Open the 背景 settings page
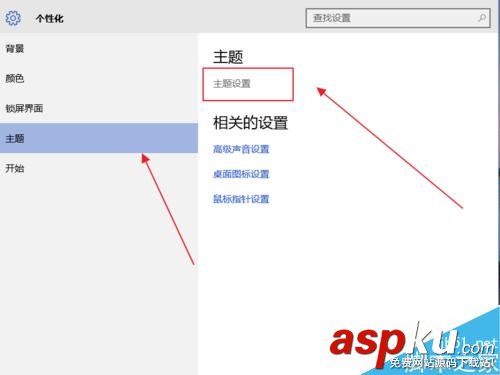500x375 pixels. pos(99,49)
